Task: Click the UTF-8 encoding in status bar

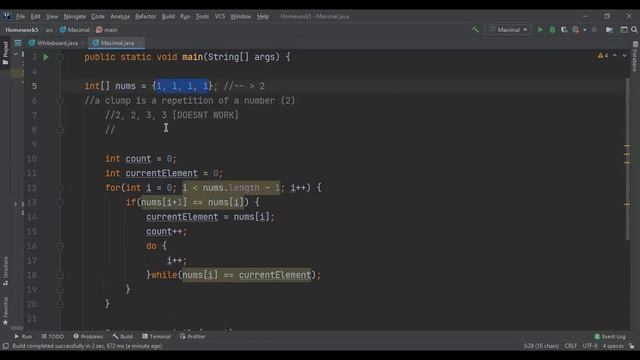Action: pos(589,346)
